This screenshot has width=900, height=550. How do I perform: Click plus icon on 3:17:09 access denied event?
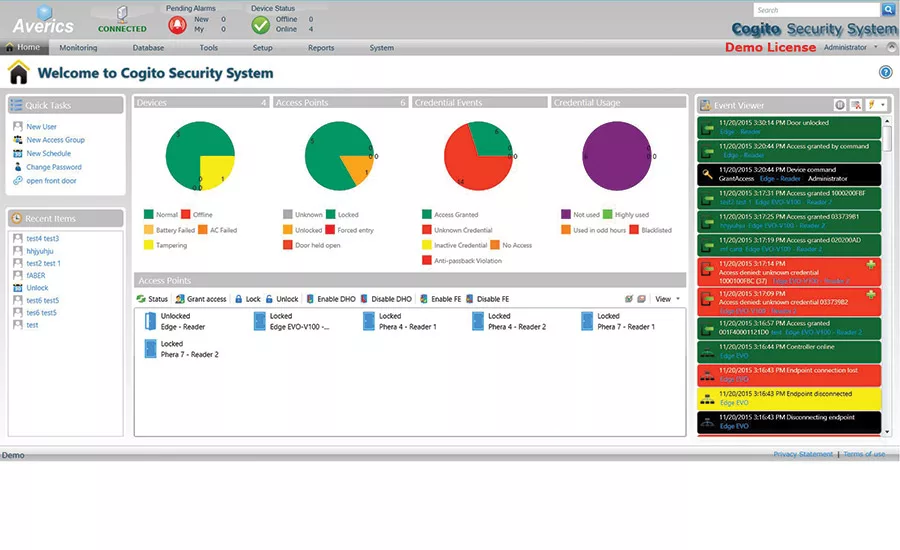871,295
